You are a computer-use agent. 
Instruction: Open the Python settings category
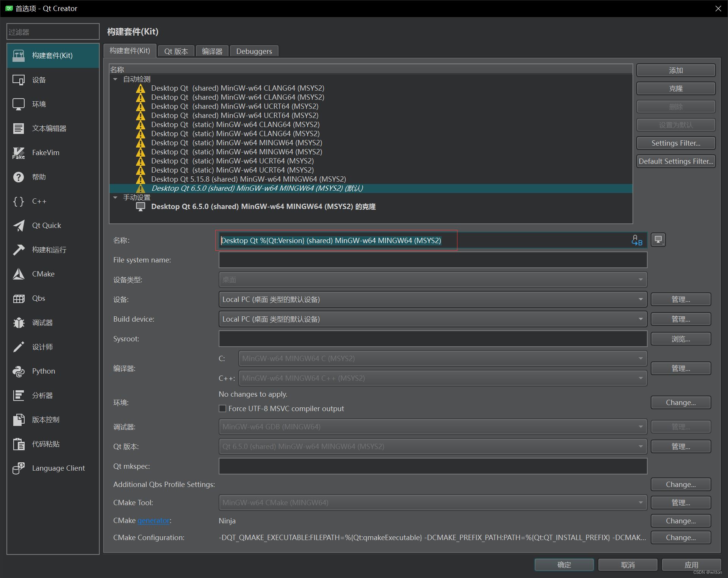(43, 371)
